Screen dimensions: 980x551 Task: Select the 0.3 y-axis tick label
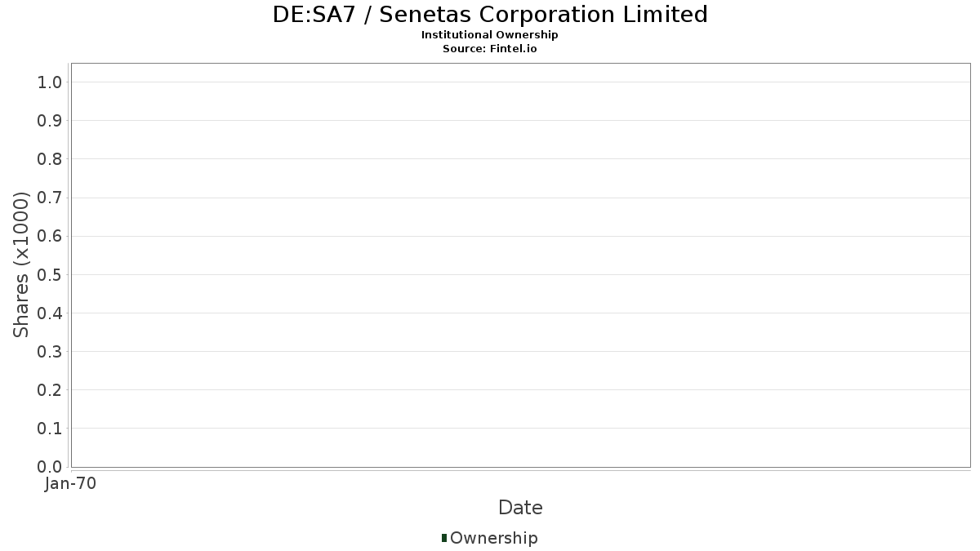point(50,352)
